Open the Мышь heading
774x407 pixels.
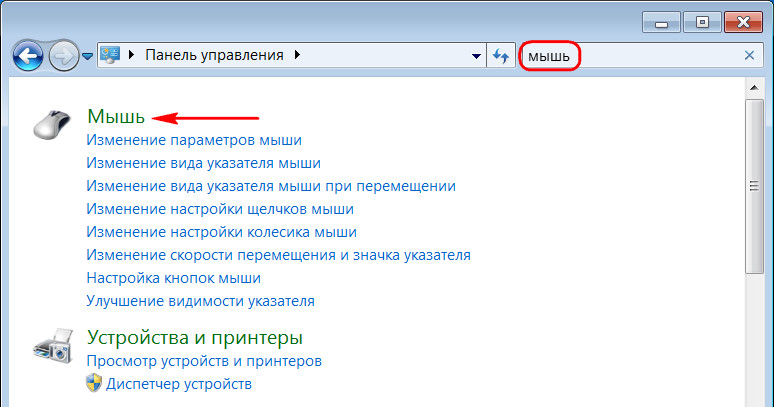point(116,116)
